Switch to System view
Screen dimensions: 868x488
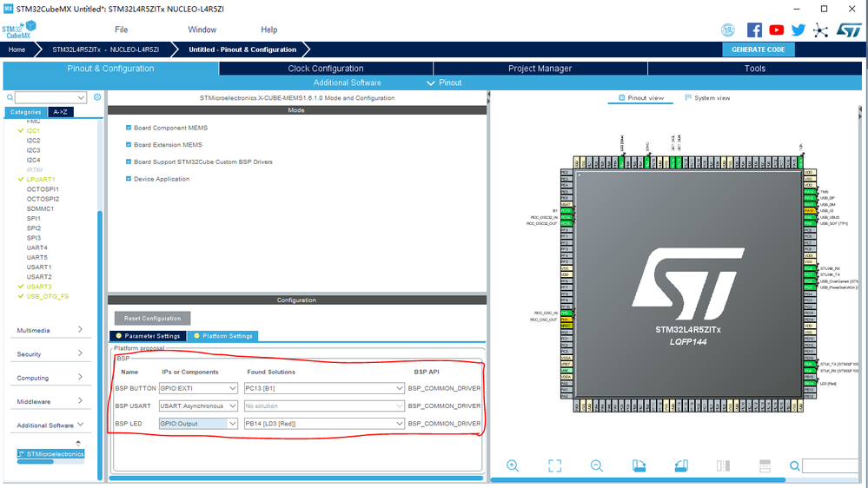tap(707, 98)
